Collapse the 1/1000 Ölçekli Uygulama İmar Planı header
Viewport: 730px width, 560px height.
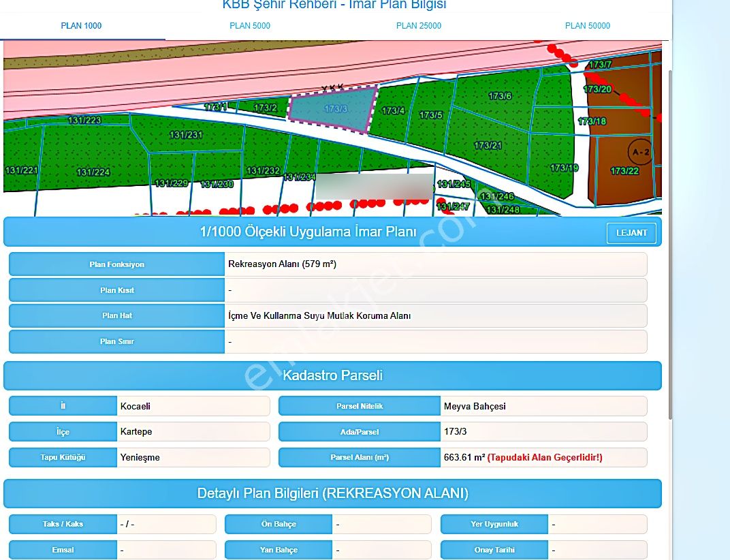[x=308, y=232]
